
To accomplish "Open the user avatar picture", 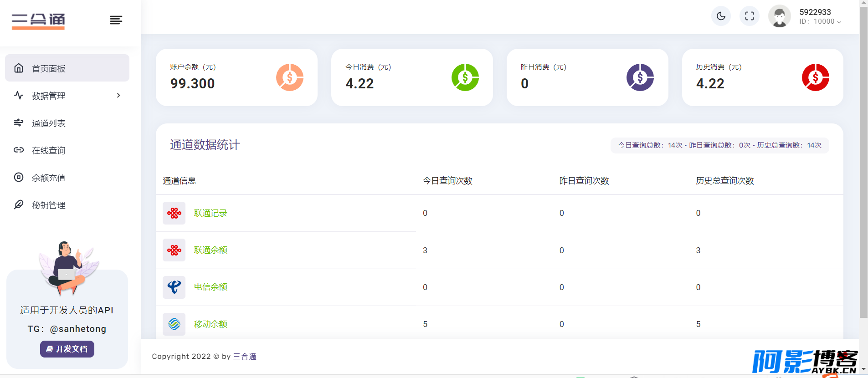I will [x=780, y=16].
